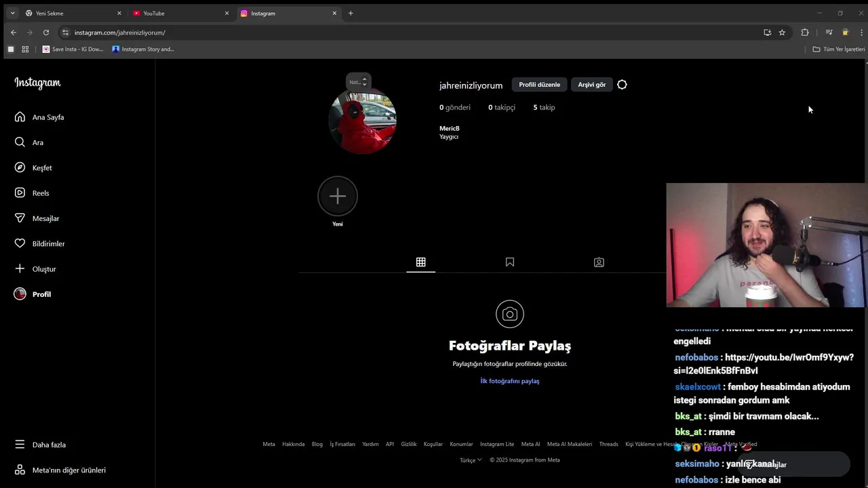Image resolution: width=868 pixels, height=488 pixels.
Task: Click the API footer link
Action: point(390,444)
